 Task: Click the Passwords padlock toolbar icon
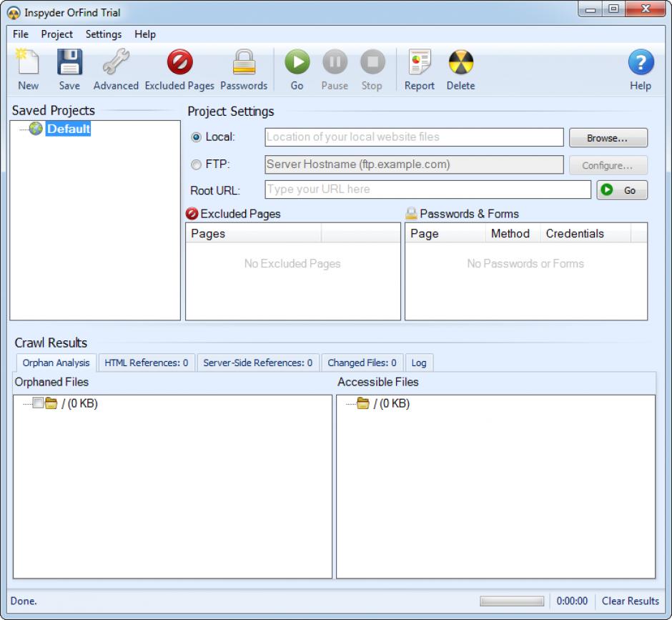(244, 64)
